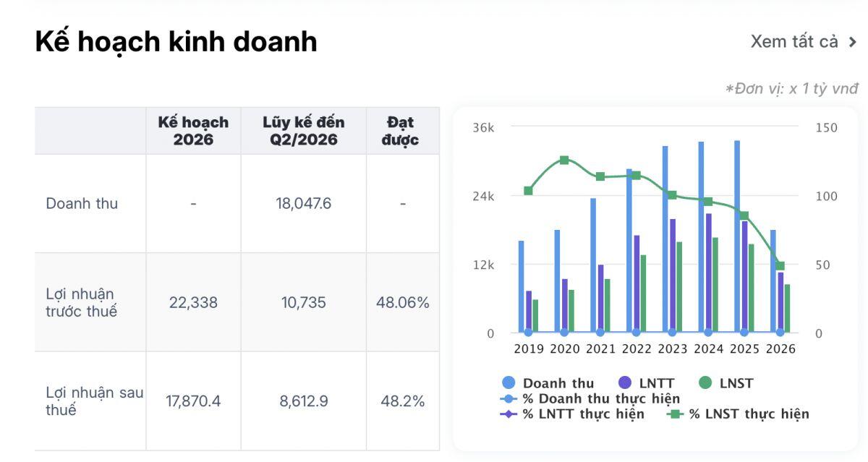Toggle "% Doanh thu thực hiện" legend entry
868x462 pixels.
click(590, 398)
